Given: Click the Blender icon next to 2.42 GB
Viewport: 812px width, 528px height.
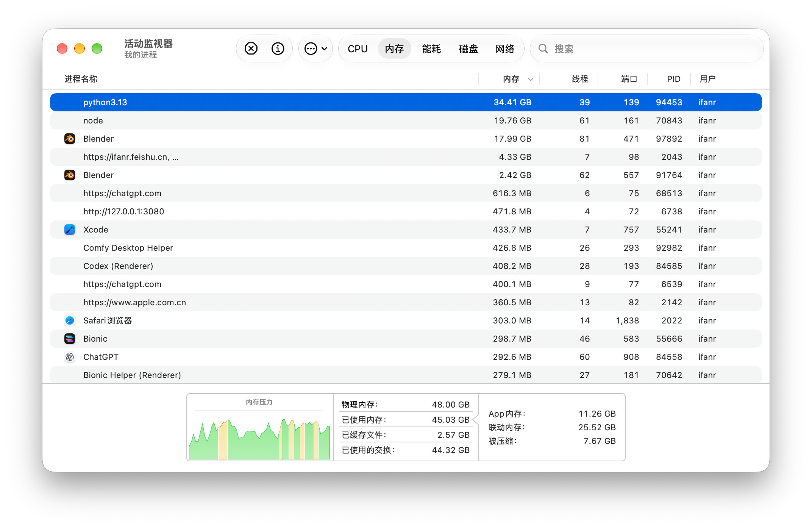Looking at the screenshot, I should 70,175.
